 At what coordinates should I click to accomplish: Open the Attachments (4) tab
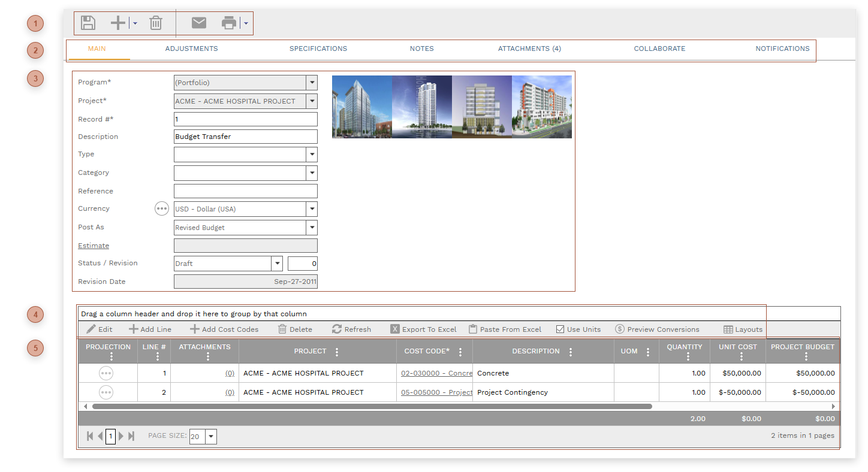[x=529, y=49]
